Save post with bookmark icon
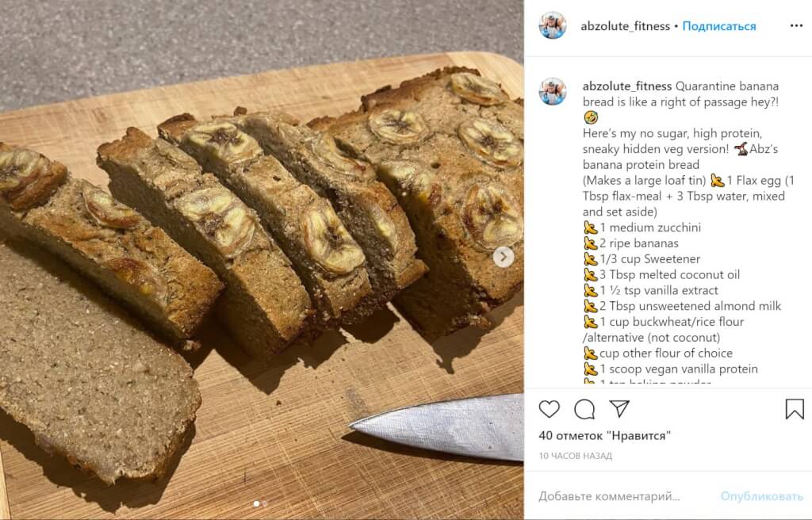 (795, 409)
